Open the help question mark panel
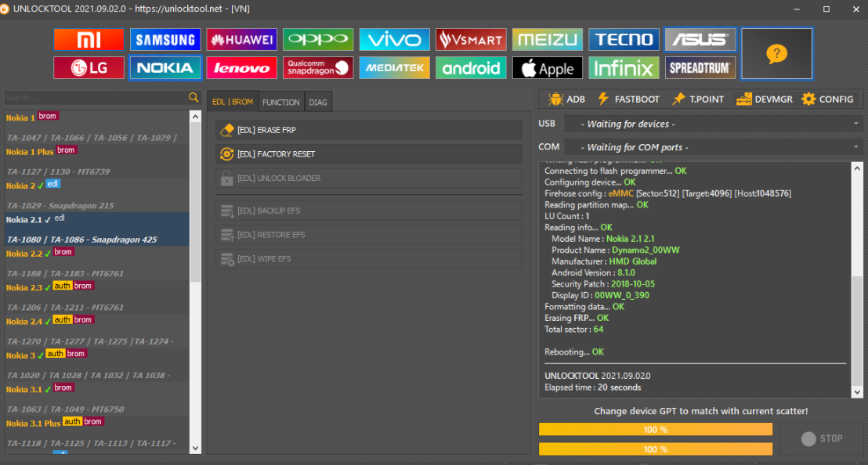The image size is (868, 465). pos(776,54)
